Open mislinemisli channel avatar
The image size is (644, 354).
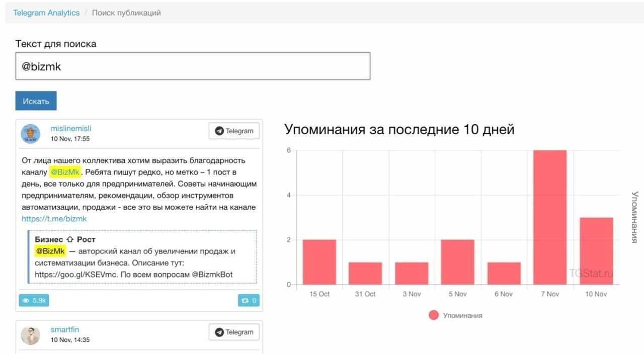[30, 134]
